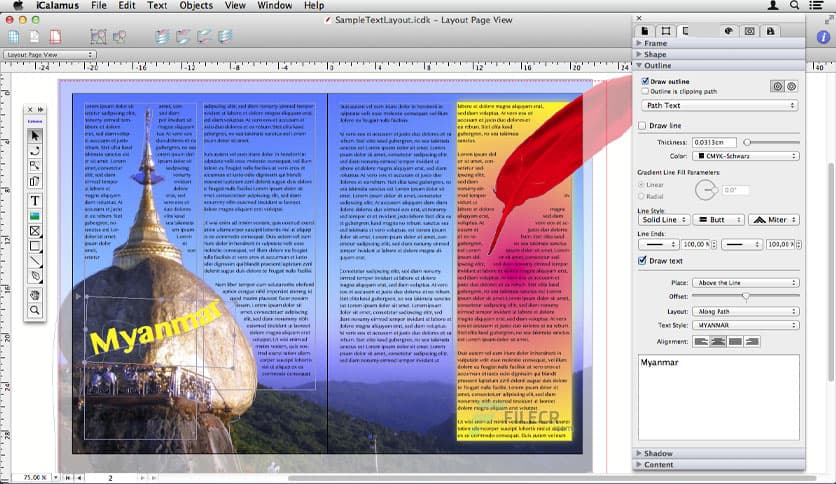The height and width of the screenshot is (484, 836).
Task: Activate the hand pan tool
Action: pos(35,294)
